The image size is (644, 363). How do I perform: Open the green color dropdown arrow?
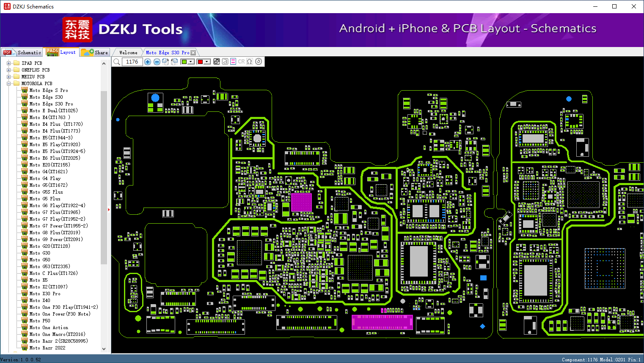coord(191,62)
